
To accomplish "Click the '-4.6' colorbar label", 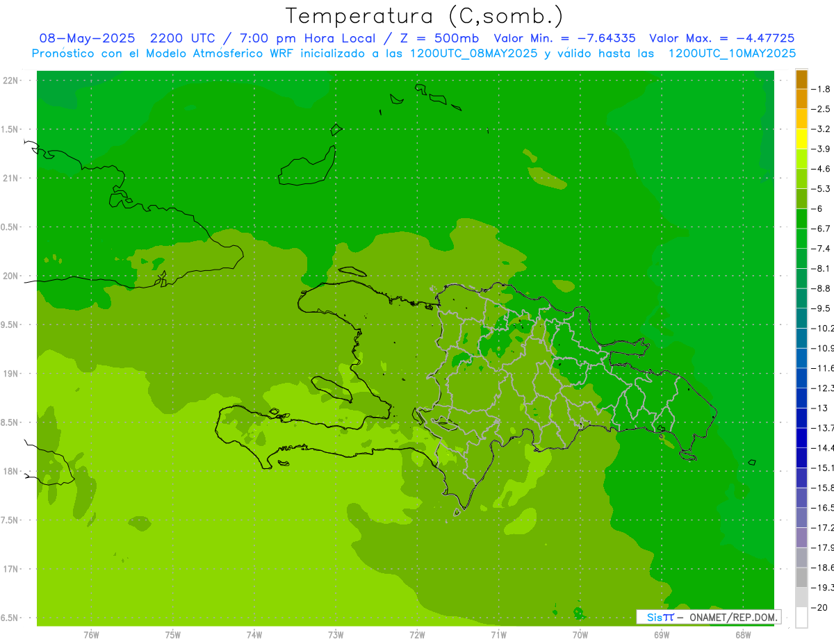I will pyautogui.click(x=821, y=169).
